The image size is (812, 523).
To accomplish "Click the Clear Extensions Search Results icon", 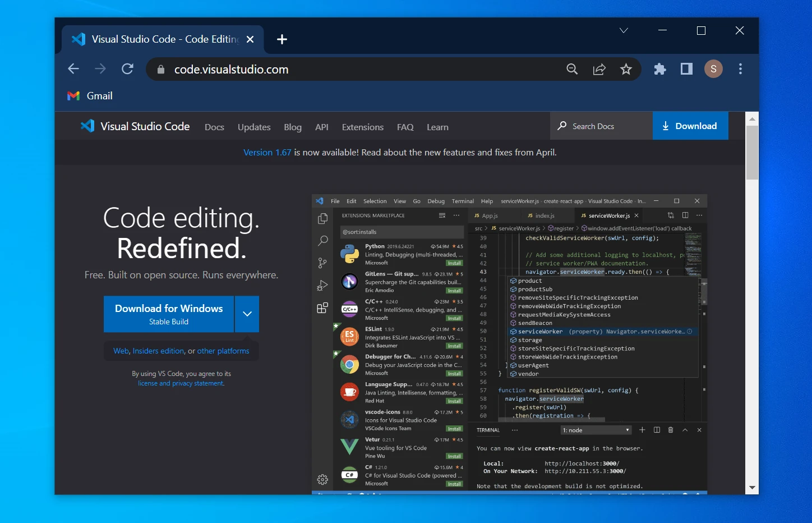I will coord(441,215).
